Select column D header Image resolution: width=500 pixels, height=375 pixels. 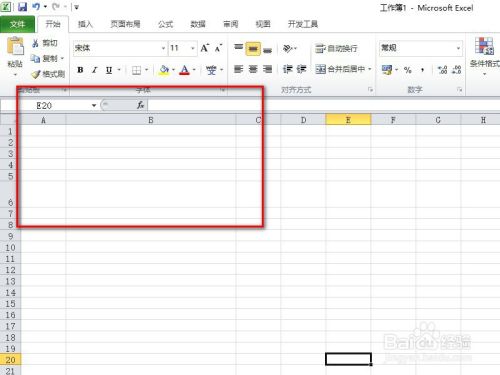(303, 120)
